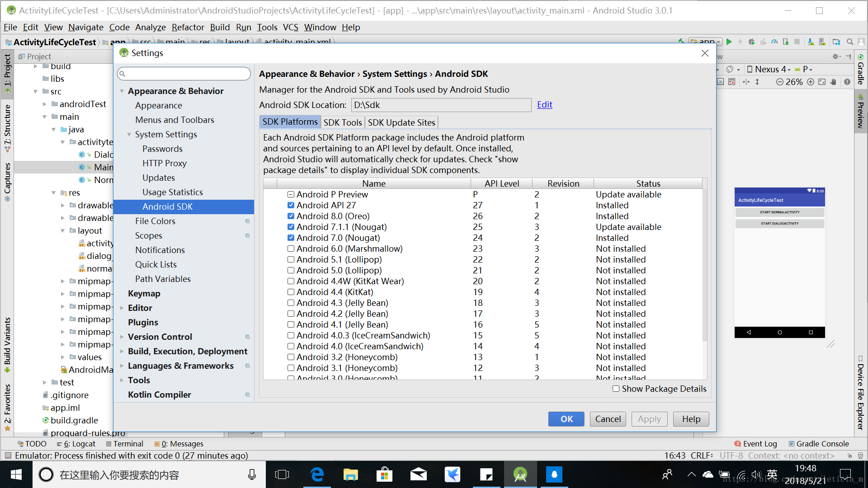Uncheck the Android 8.0 (Oreo) checkbox

click(291, 216)
